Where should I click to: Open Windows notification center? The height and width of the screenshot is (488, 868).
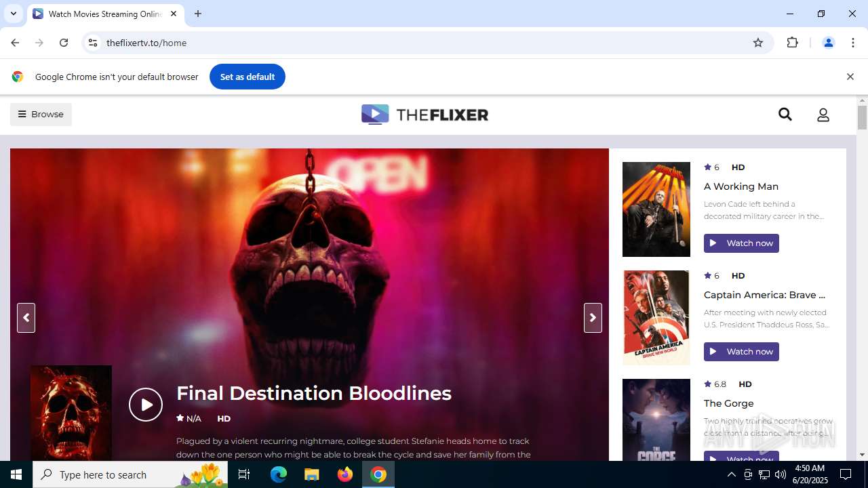[x=846, y=474]
